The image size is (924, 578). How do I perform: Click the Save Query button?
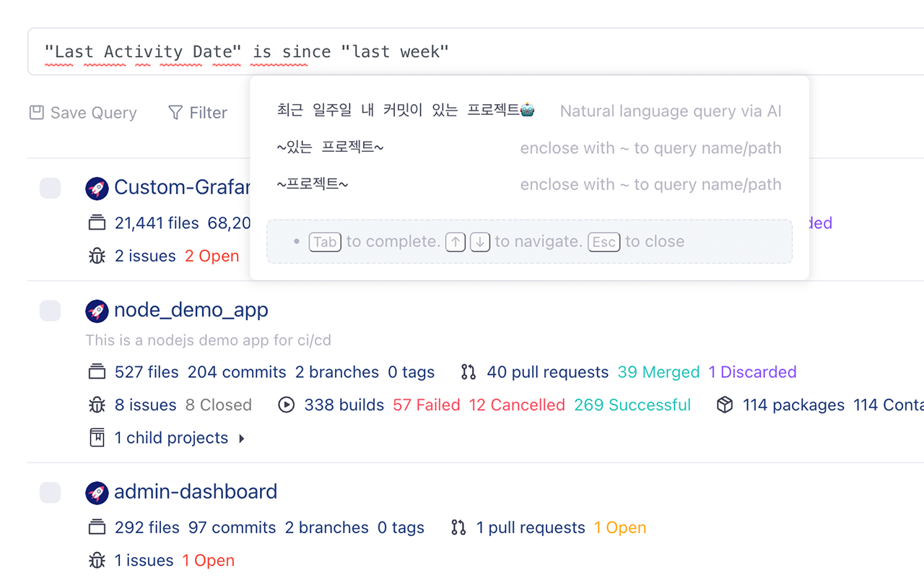[x=83, y=113]
